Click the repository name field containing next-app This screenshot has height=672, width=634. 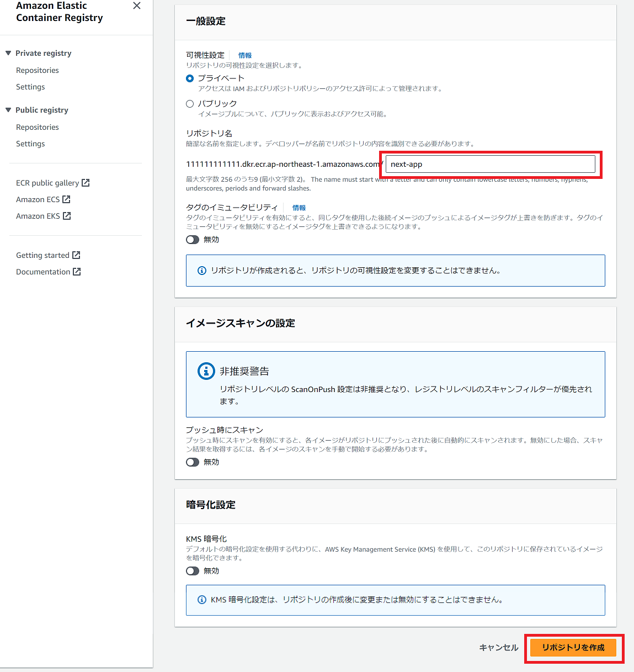pos(491,164)
